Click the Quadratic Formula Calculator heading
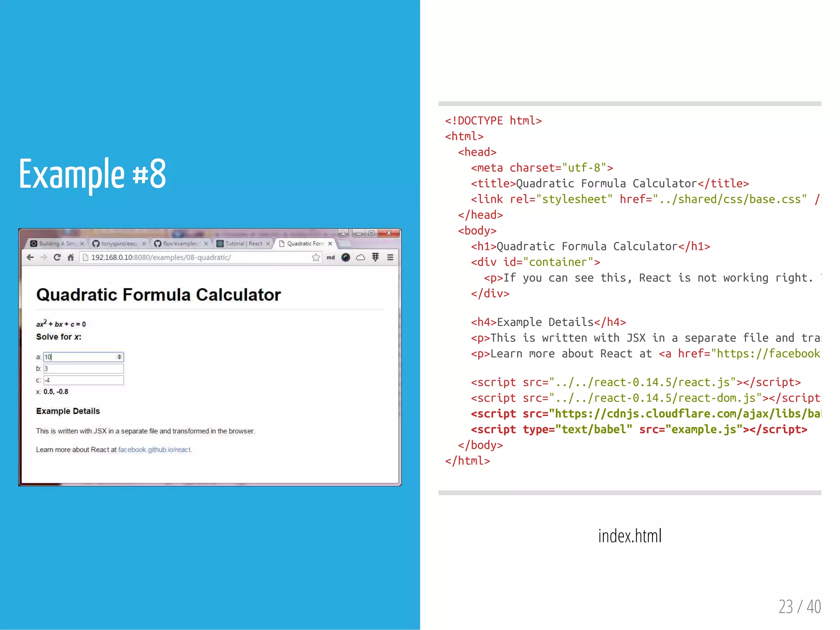This screenshot has width=840, height=630. 159,295
